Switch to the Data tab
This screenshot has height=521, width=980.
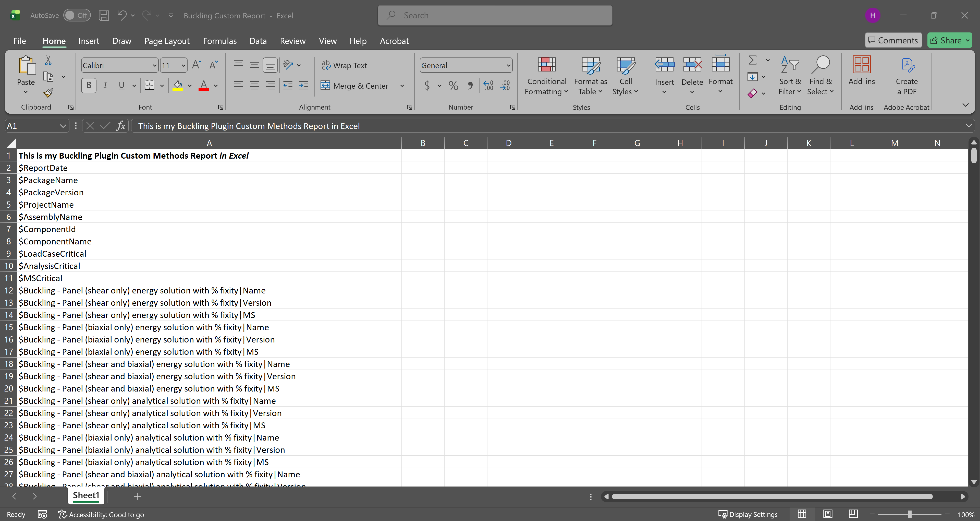pyautogui.click(x=258, y=41)
